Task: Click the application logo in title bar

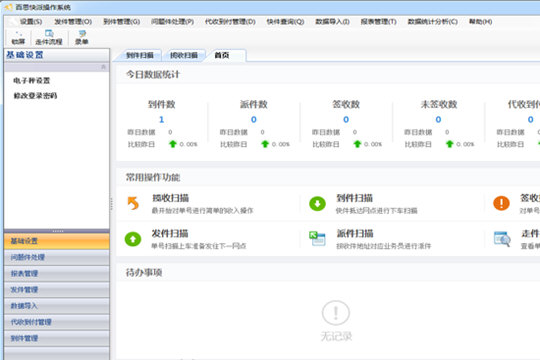Action: [9, 7]
